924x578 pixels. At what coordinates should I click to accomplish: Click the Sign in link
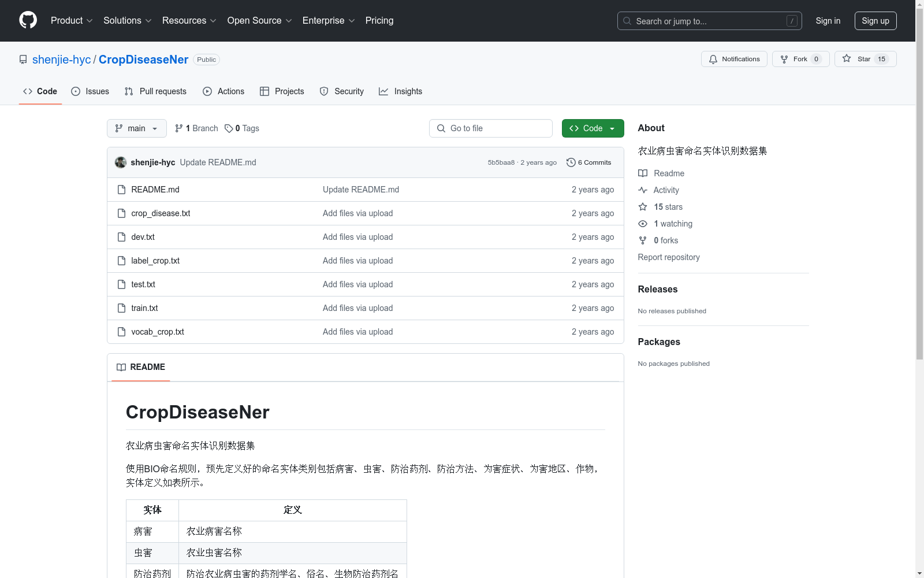828,21
